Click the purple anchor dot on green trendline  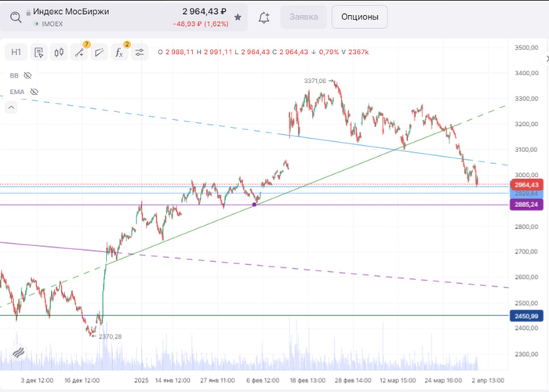tap(254, 205)
